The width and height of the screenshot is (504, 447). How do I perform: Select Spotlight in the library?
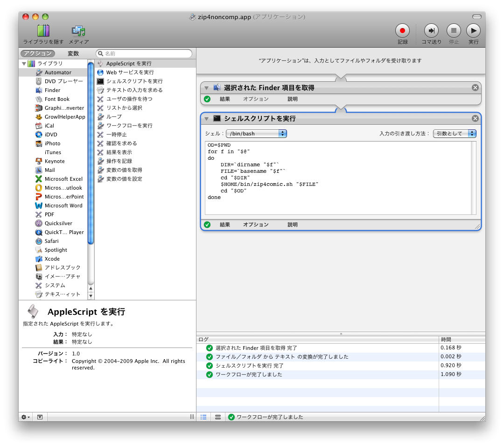(x=53, y=250)
